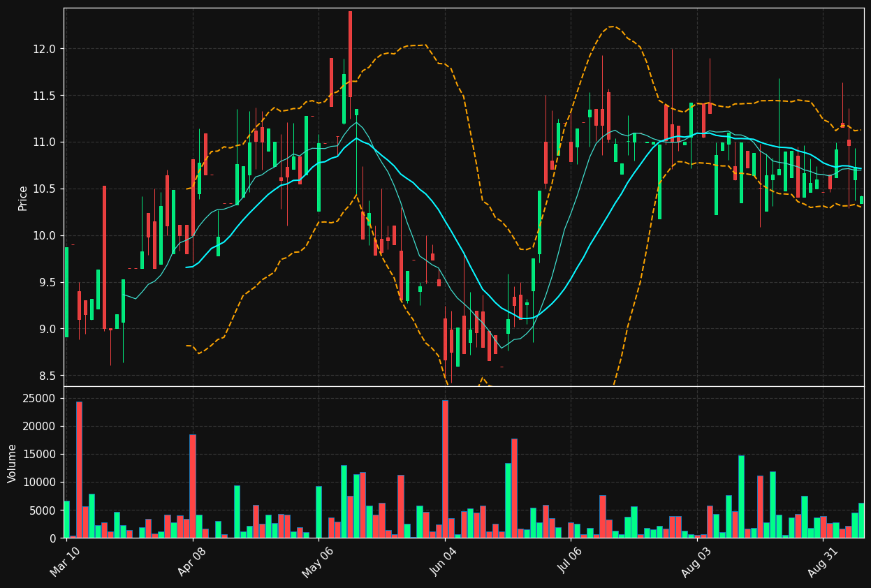871x588 pixels.
Task: Click the Jul 06 date label
Action: point(569,561)
